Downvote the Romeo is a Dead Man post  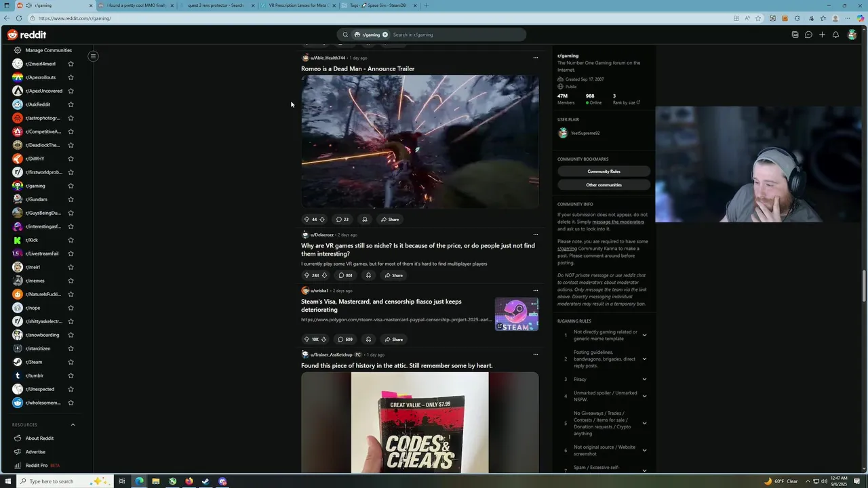pyautogui.click(x=321, y=220)
